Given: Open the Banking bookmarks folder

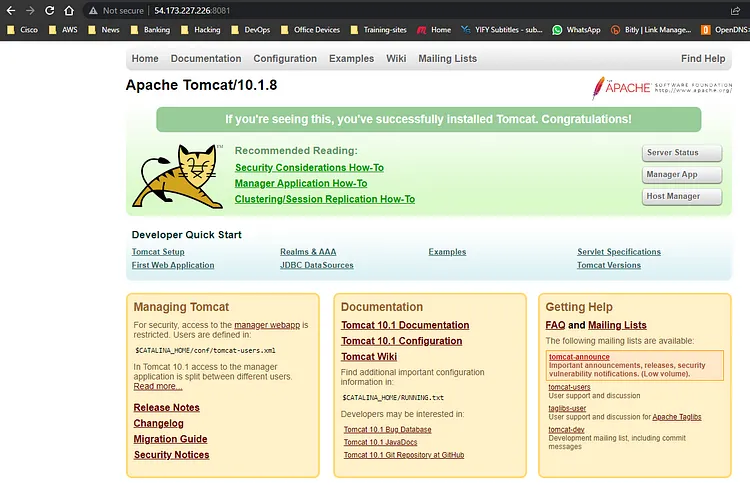Looking at the screenshot, I should pyautogui.click(x=150, y=30).
